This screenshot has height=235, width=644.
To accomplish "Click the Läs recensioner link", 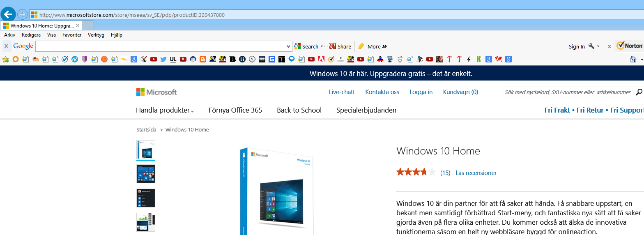I will [476, 173].
